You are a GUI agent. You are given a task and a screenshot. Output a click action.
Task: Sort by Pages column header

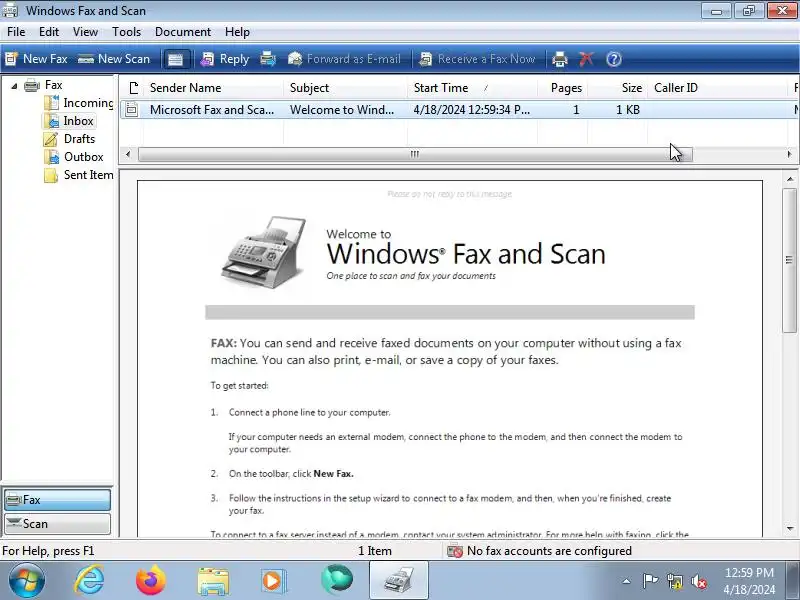(x=563, y=88)
